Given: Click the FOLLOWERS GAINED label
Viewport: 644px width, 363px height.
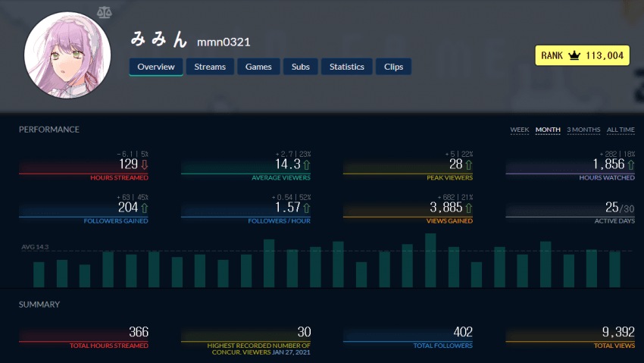Looking at the screenshot, I should [x=116, y=221].
